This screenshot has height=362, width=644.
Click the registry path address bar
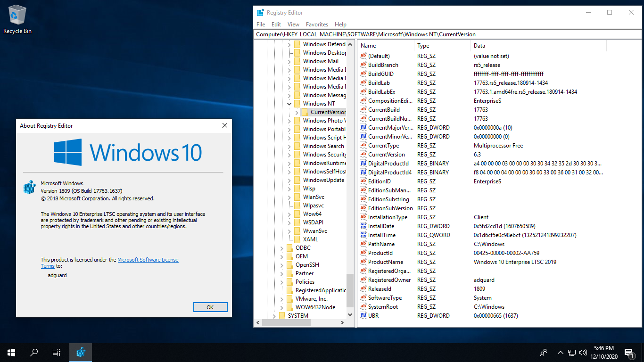(x=447, y=34)
